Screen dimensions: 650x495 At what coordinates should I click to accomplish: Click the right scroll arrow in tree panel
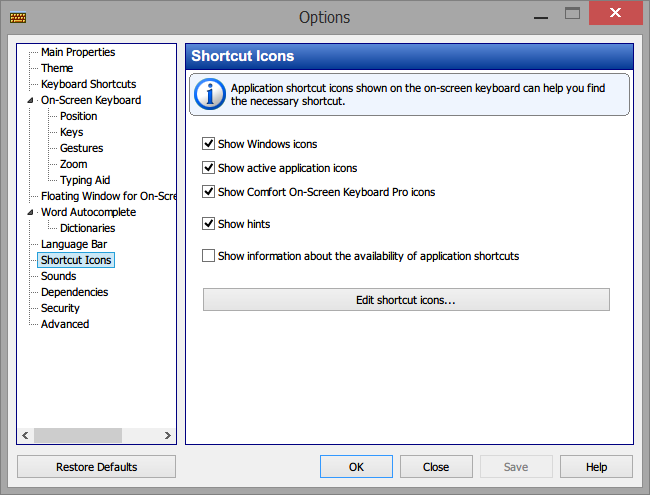[x=167, y=435]
